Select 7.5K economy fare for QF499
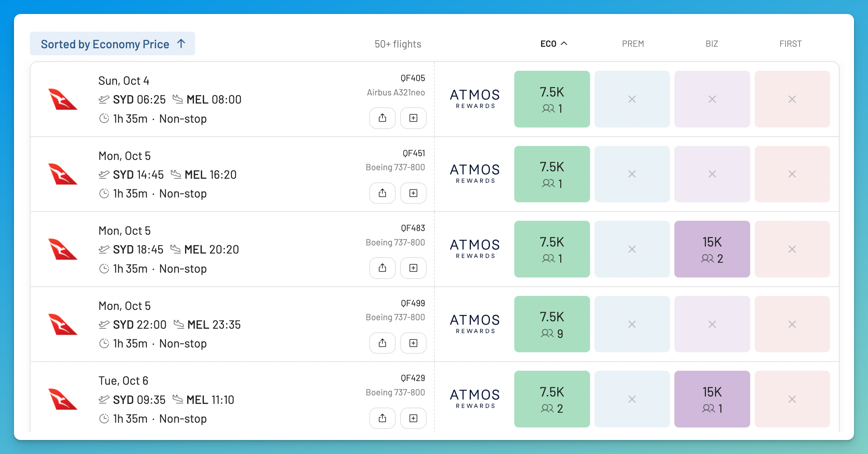This screenshot has height=454, width=868. point(552,324)
